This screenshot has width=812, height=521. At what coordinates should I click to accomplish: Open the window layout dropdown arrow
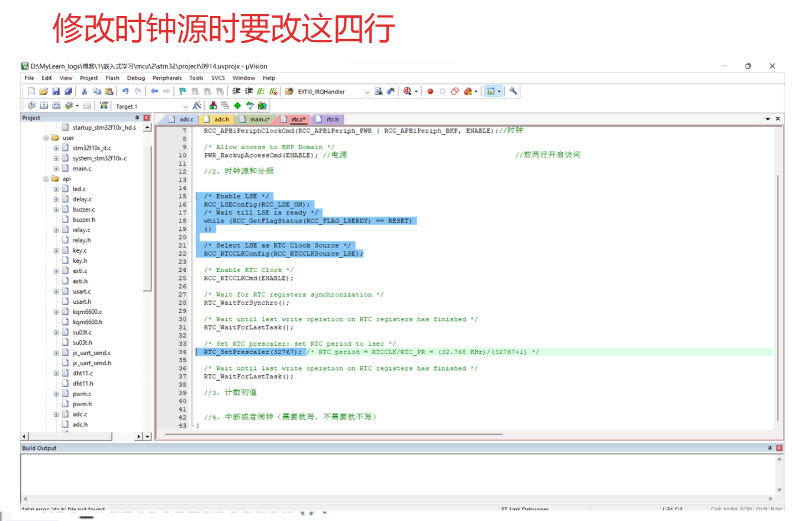tap(500, 92)
